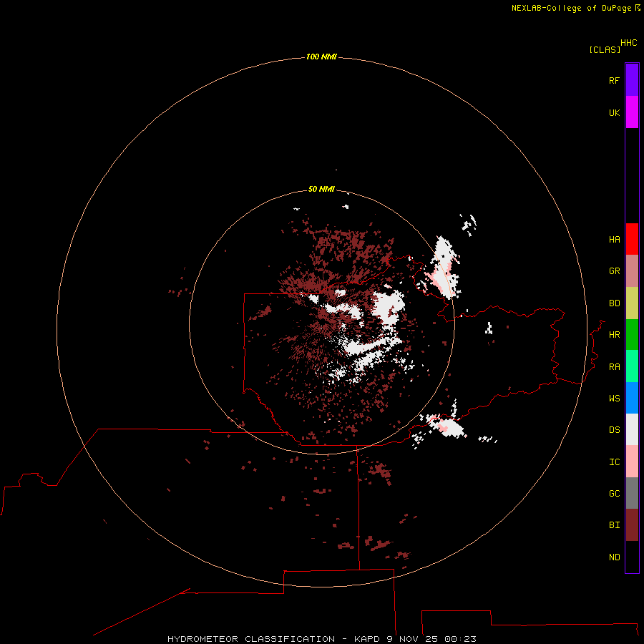This screenshot has height=644, width=644.
Task: Click the GC legend label
Action: click(614, 493)
